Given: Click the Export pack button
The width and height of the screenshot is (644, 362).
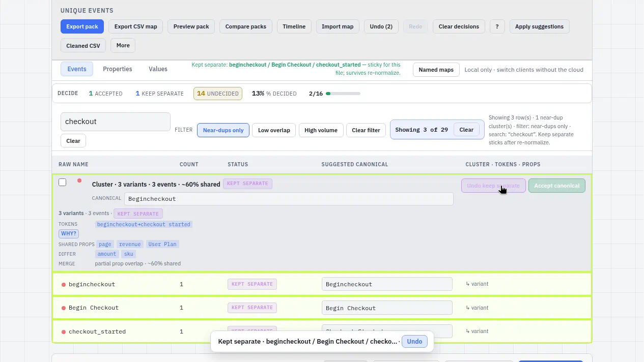Looking at the screenshot, I should (82, 26).
